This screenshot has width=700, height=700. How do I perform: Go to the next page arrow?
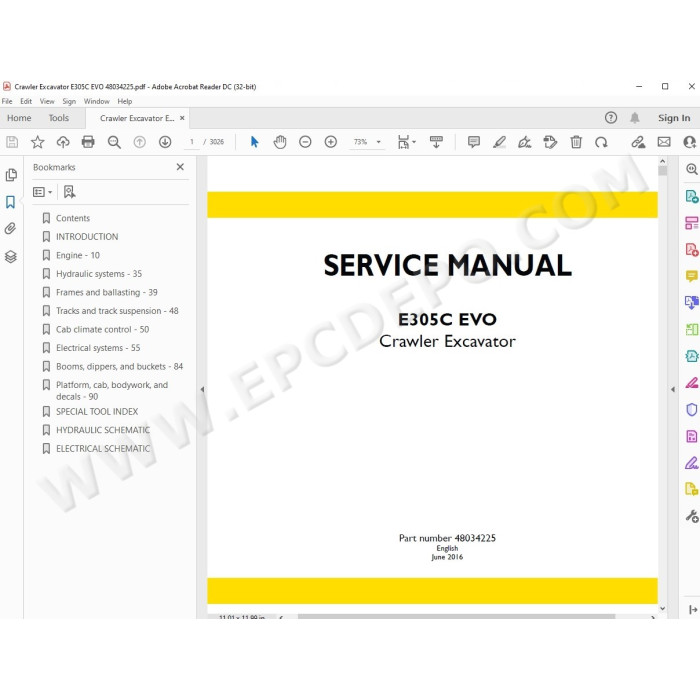[x=165, y=142]
